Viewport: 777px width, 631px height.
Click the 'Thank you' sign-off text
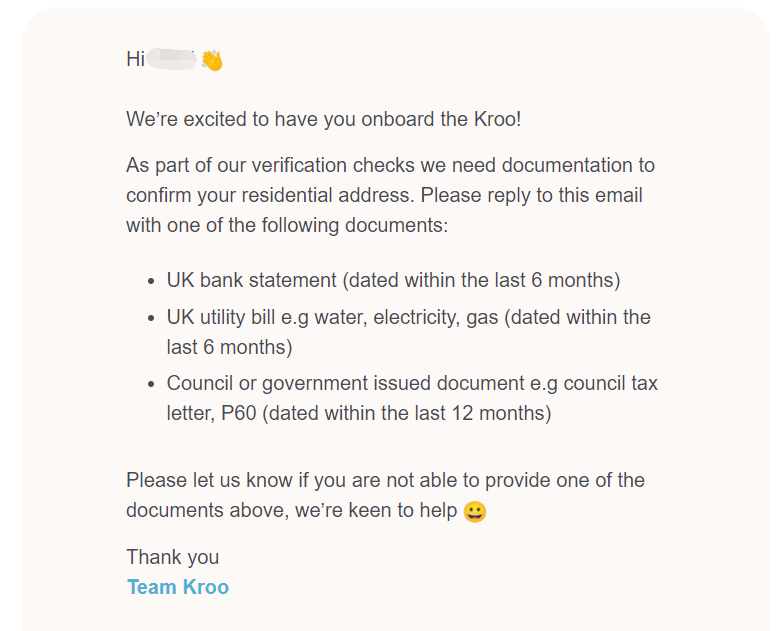[172, 557]
